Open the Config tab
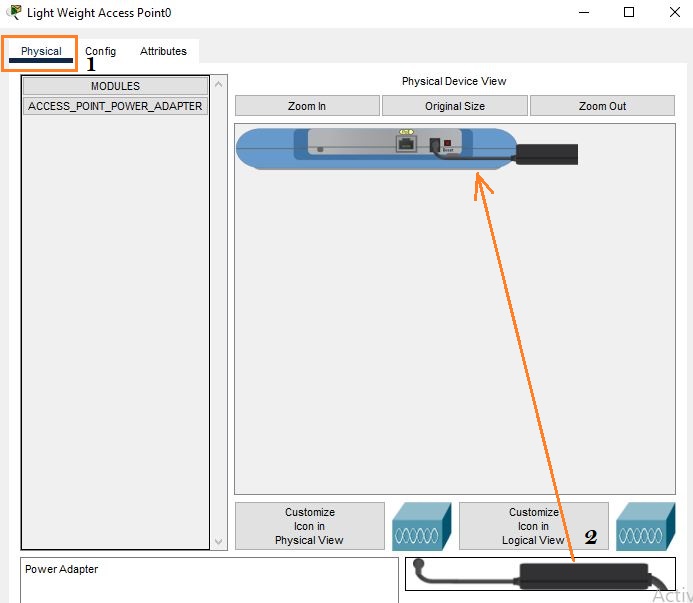Screen dimensions: 693x603 click(x=100, y=51)
